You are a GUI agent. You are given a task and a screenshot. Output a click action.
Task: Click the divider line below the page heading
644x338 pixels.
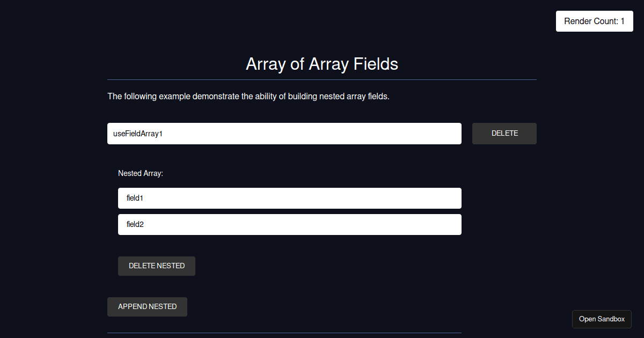[321, 79]
